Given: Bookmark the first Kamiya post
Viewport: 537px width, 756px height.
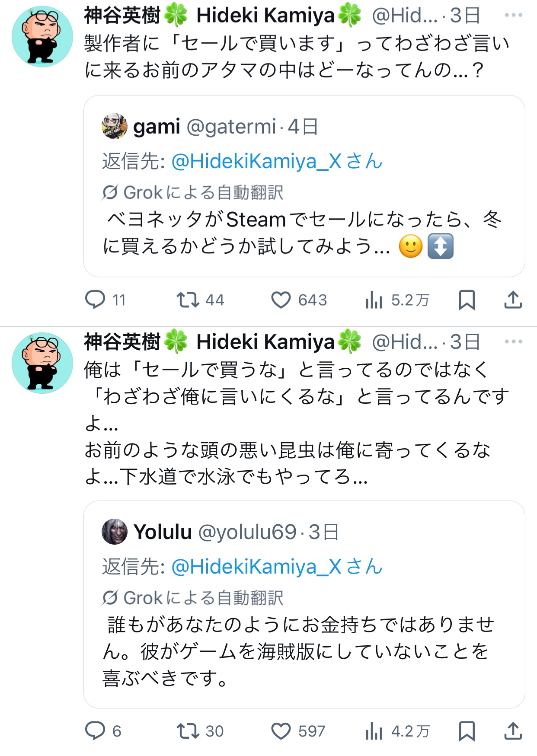Looking at the screenshot, I should point(467,300).
